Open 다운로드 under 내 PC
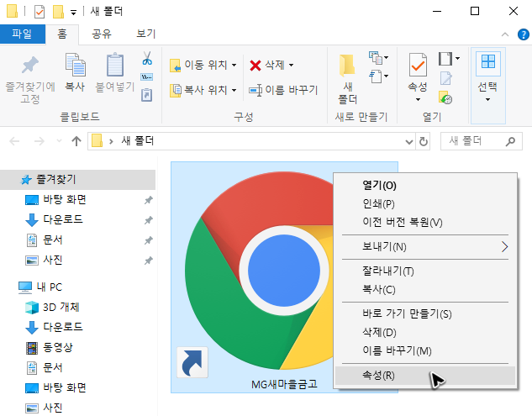The width and height of the screenshot is (532, 416). point(63,327)
